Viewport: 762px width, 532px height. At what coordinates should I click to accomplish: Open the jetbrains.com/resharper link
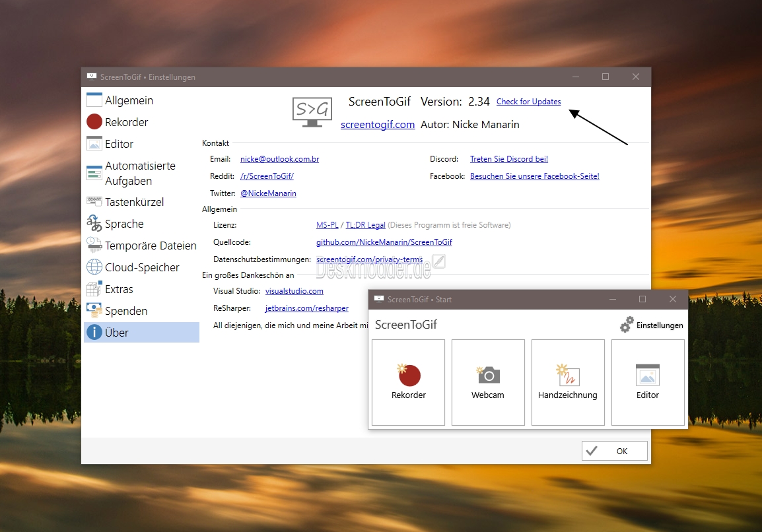coord(306,308)
